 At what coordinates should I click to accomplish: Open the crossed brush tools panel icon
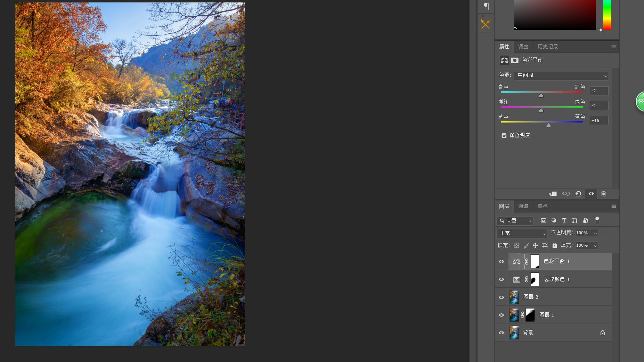point(486,24)
